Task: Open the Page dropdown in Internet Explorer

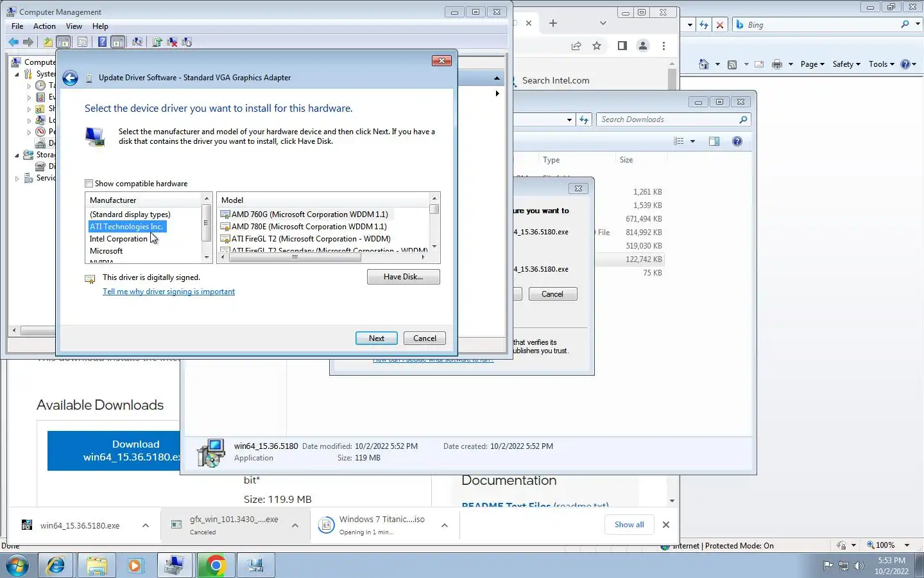Action: [x=812, y=64]
